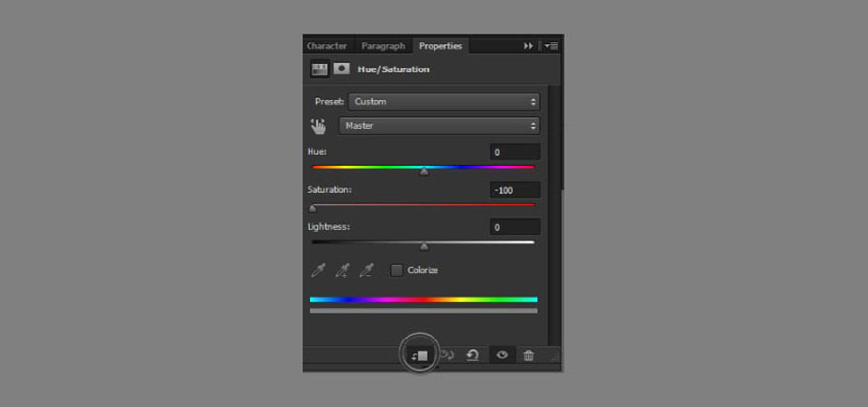
Task: Click the view previous state icon
Action: click(x=446, y=355)
